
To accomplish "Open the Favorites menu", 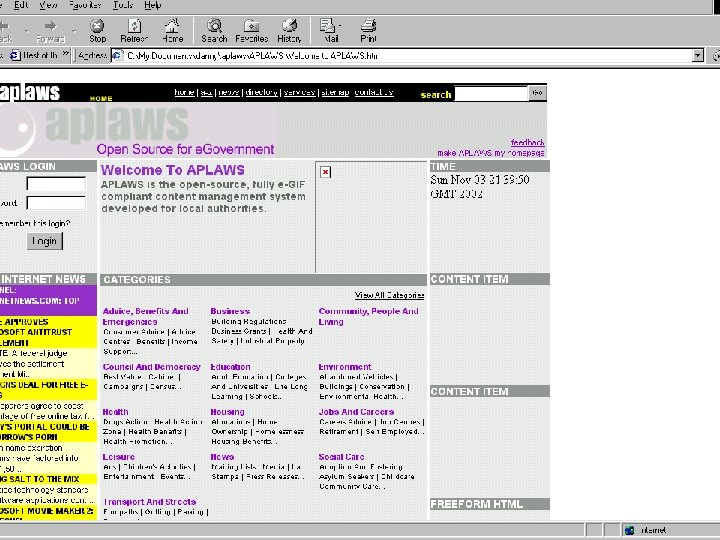I will tap(85, 5).
